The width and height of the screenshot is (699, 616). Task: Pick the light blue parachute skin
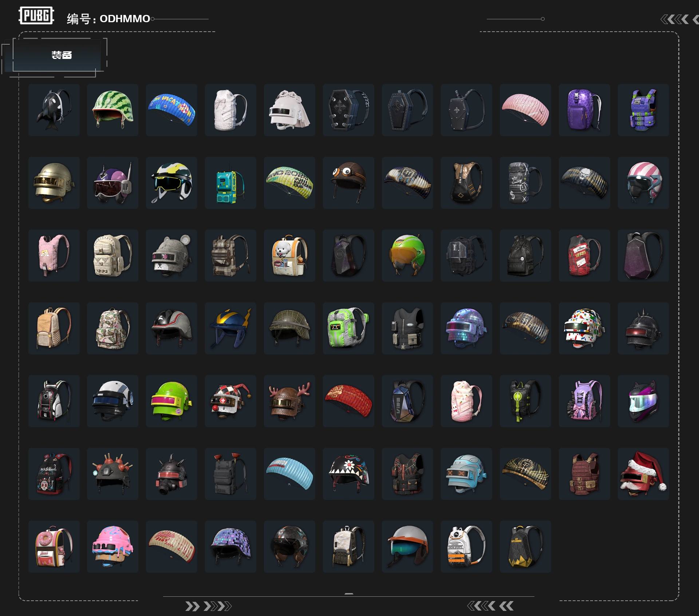pyautogui.click(x=289, y=474)
